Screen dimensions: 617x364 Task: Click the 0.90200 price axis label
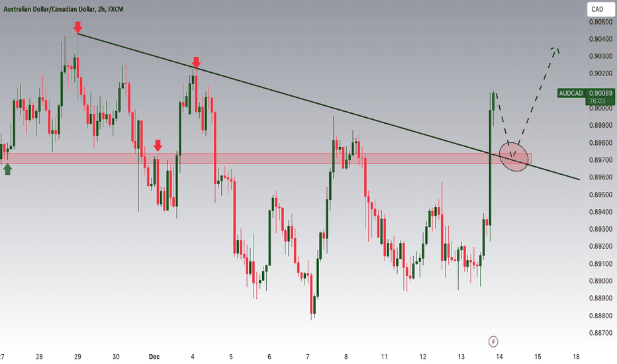[600, 73]
